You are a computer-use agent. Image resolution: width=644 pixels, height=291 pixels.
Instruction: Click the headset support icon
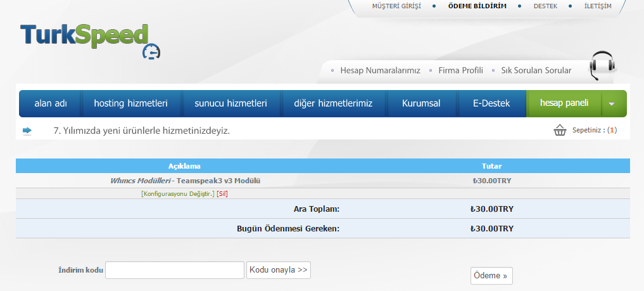pos(602,66)
